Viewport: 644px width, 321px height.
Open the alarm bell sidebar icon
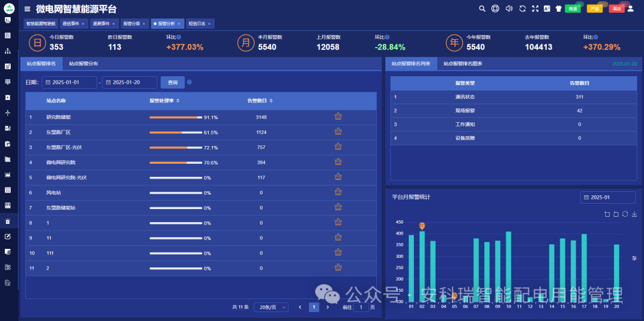pos(8,222)
